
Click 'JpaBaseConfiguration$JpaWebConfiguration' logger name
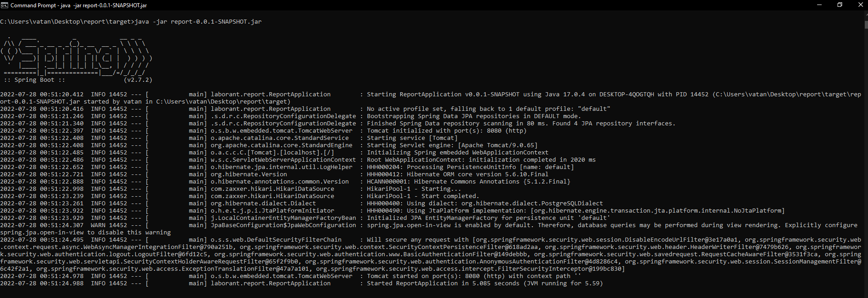(283, 225)
